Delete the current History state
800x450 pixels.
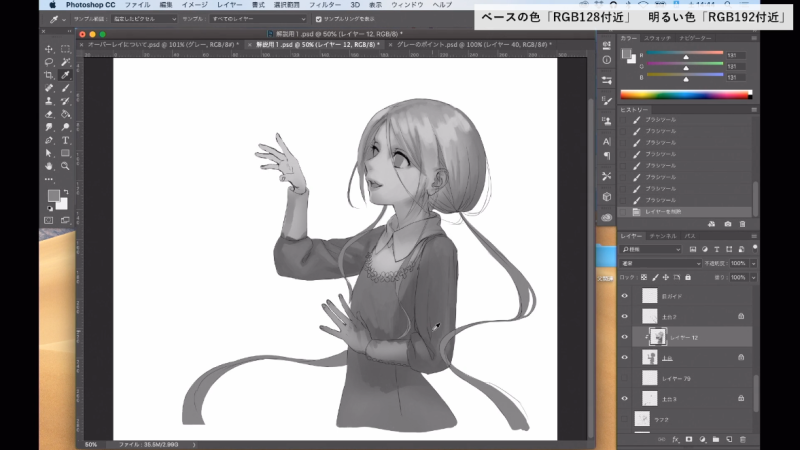pyautogui.click(x=742, y=224)
